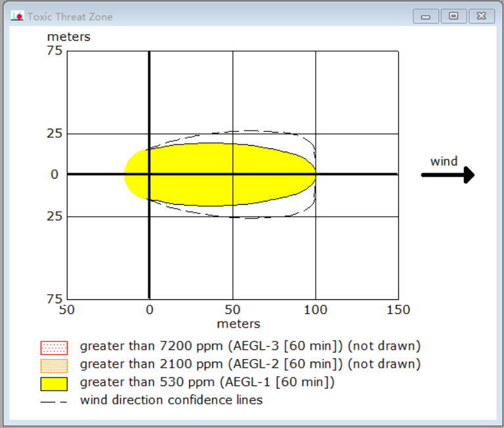The image size is (504, 428).
Task: Click the 'meters' label above vertical axis
Action: (x=69, y=37)
